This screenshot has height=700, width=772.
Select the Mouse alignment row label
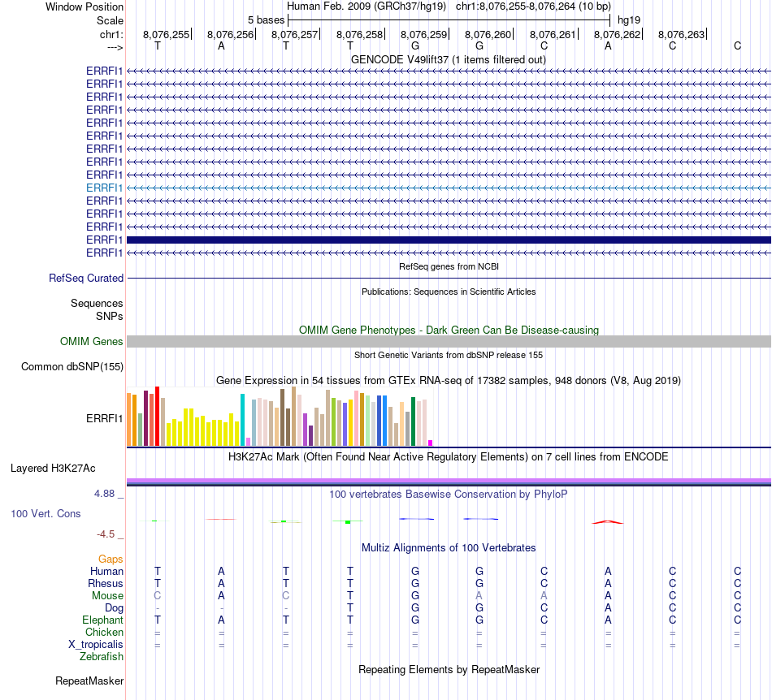point(107,596)
